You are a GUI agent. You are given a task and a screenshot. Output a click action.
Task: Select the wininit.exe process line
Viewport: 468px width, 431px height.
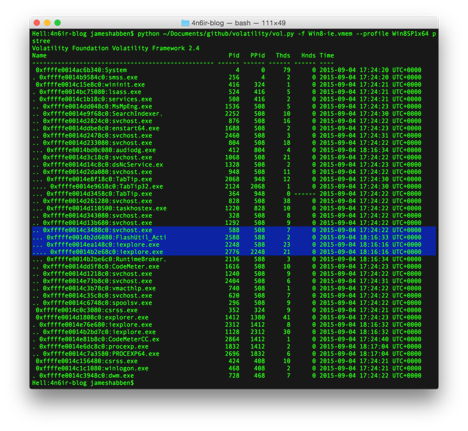(x=228, y=85)
